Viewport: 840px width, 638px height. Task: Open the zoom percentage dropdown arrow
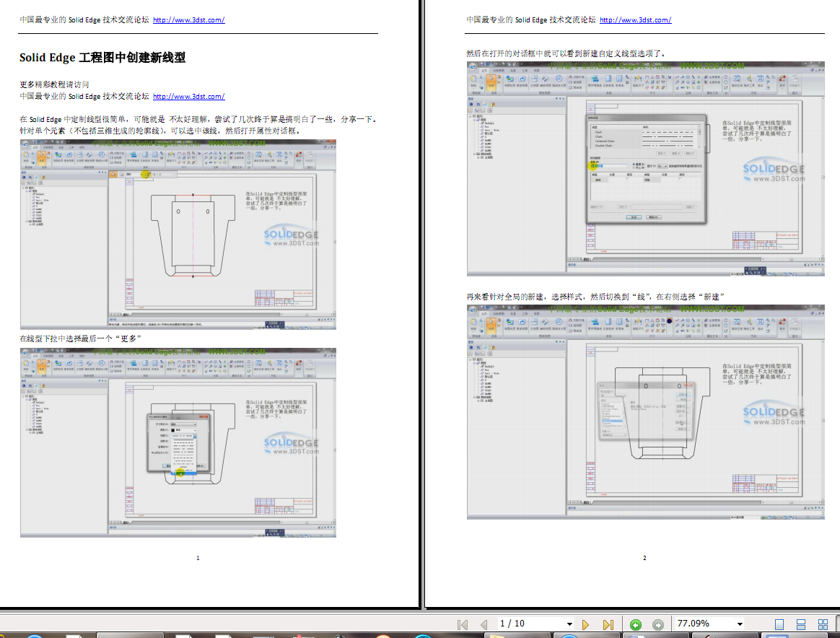point(740,624)
